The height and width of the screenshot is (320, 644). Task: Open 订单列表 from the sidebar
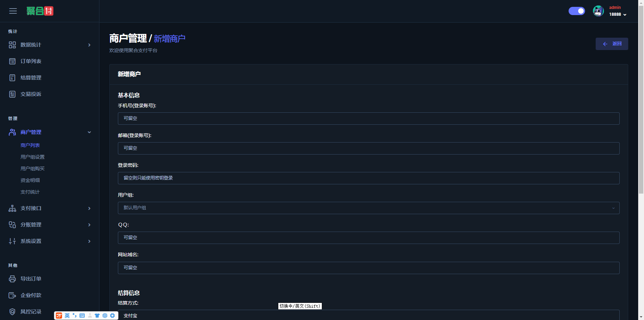point(31,61)
